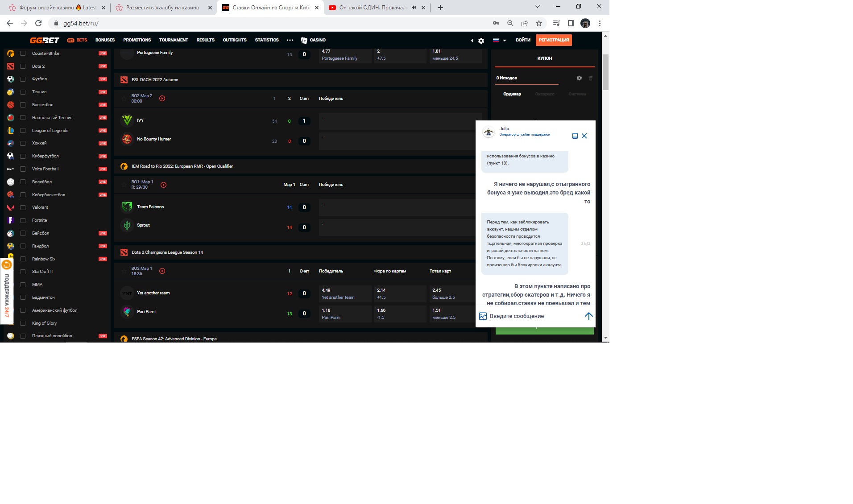Close the support chat window

click(x=584, y=136)
